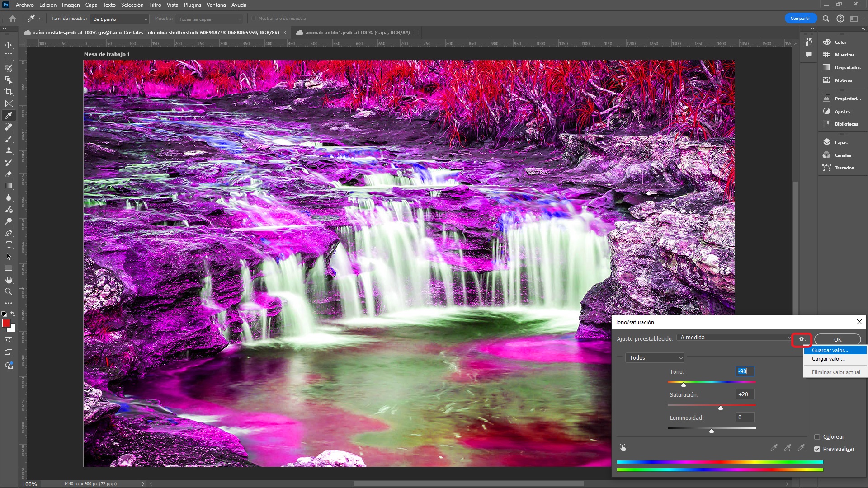Enable the Colorear checkbox
The width and height of the screenshot is (868, 488).
(817, 437)
